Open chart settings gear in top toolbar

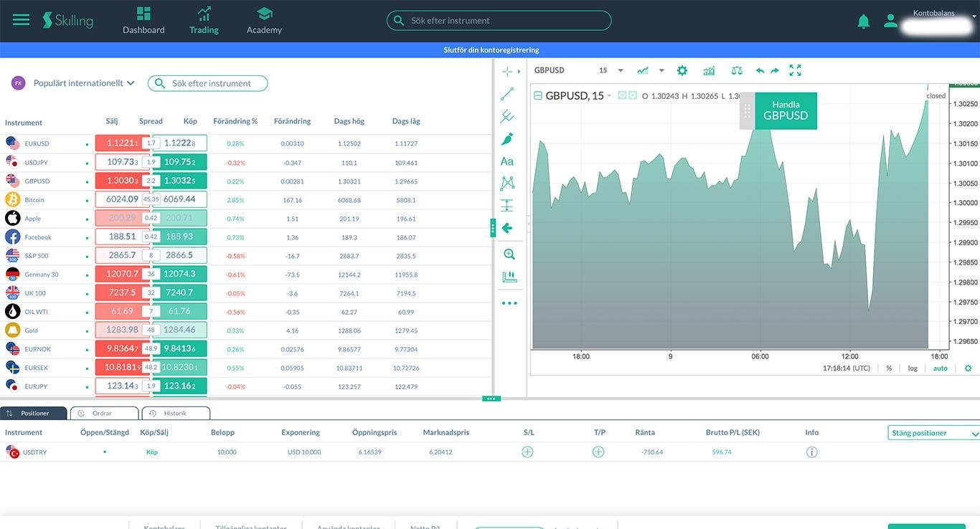(x=682, y=70)
